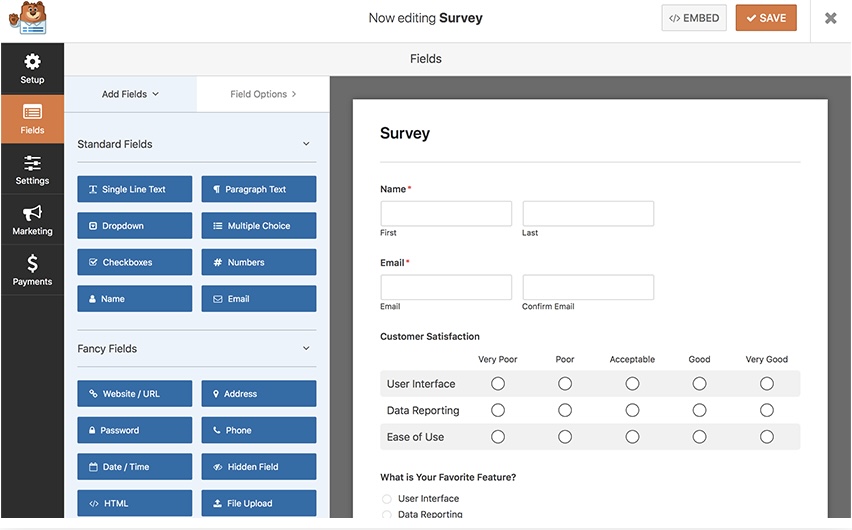
Task: Click the WPForms bear mascot logo
Action: [33, 18]
